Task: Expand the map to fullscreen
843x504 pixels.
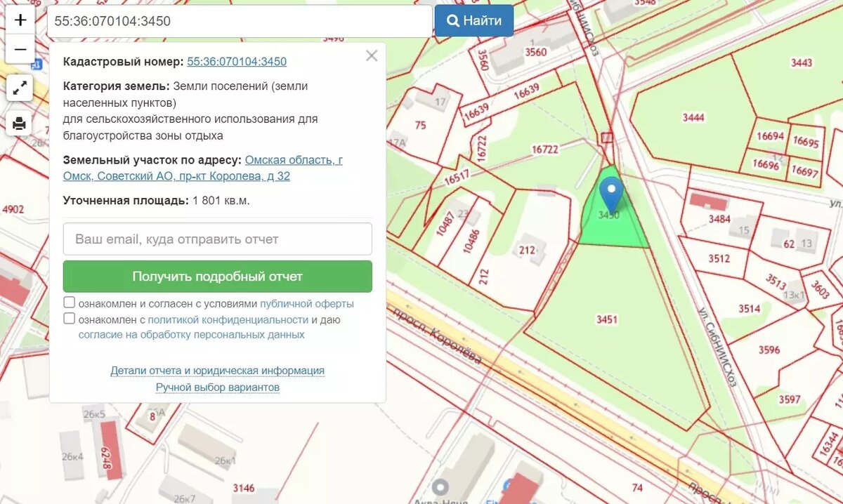Action: [x=19, y=88]
